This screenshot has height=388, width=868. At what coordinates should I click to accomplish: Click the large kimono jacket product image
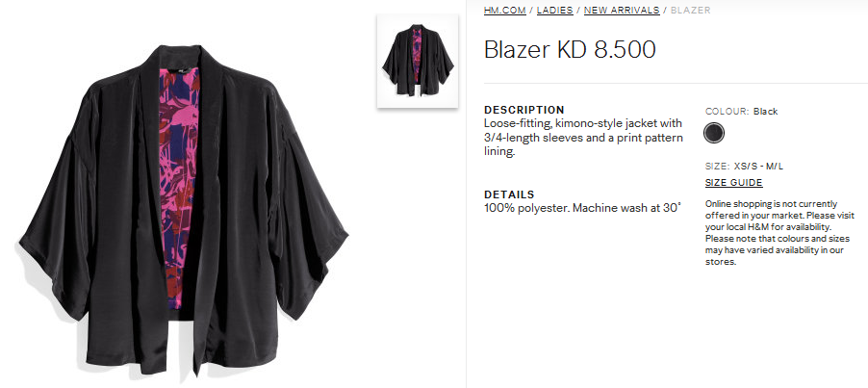184,210
